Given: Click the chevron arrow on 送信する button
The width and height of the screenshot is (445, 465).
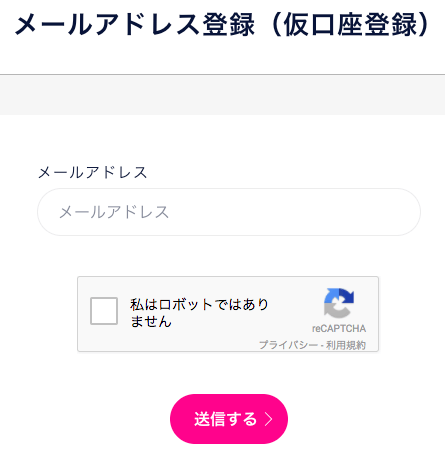Looking at the screenshot, I should 269,419.
